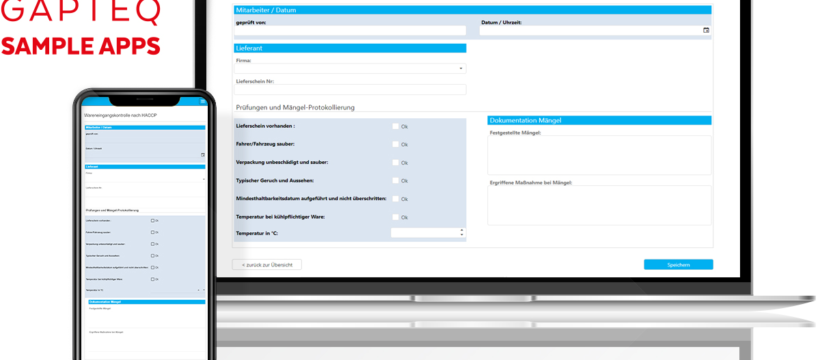The height and width of the screenshot is (360, 820).
Task: Tap the calendar icon on the phone form
Action: 203,155
